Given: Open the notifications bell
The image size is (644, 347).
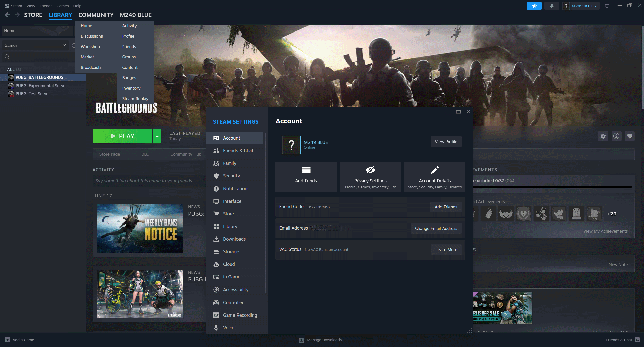Looking at the screenshot, I should click(x=552, y=6).
